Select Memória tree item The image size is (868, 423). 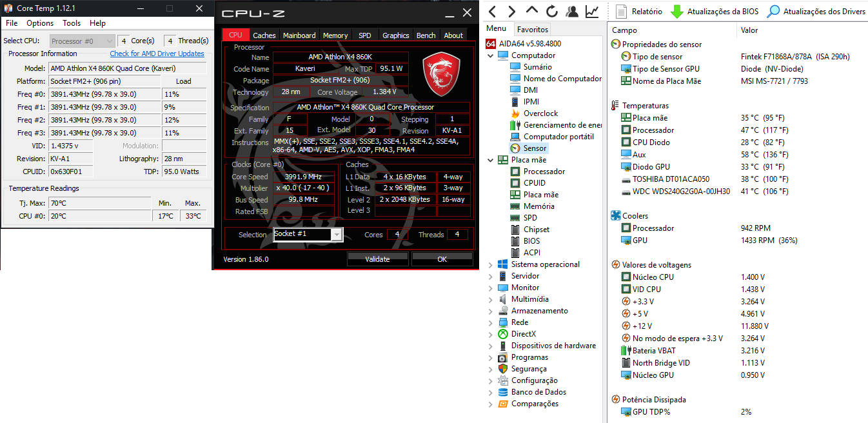tap(532, 206)
